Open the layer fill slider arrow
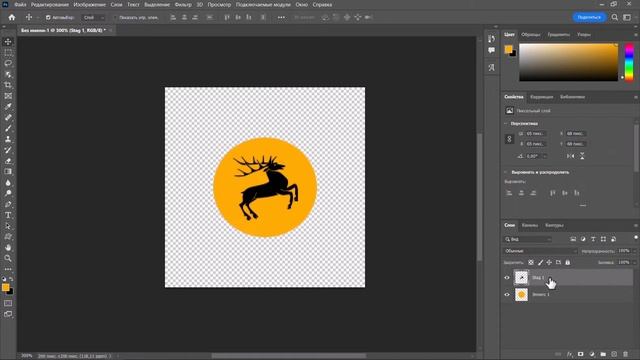 (x=634, y=262)
